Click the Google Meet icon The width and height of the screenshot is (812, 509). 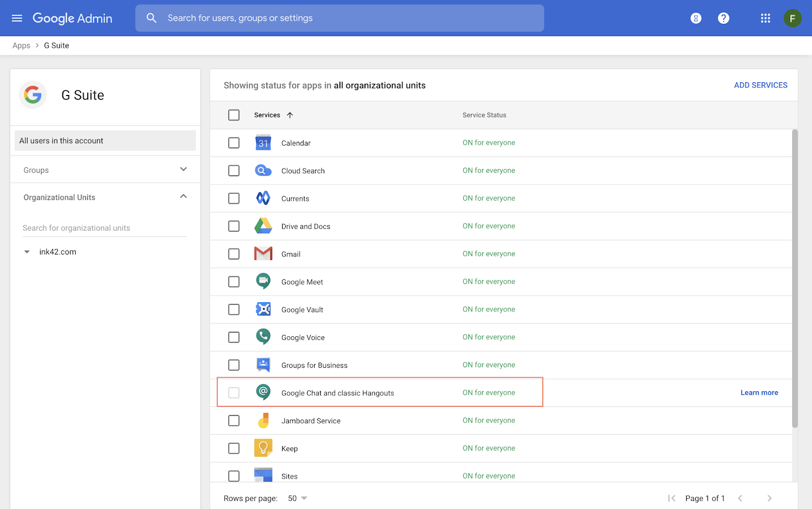[263, 281]
